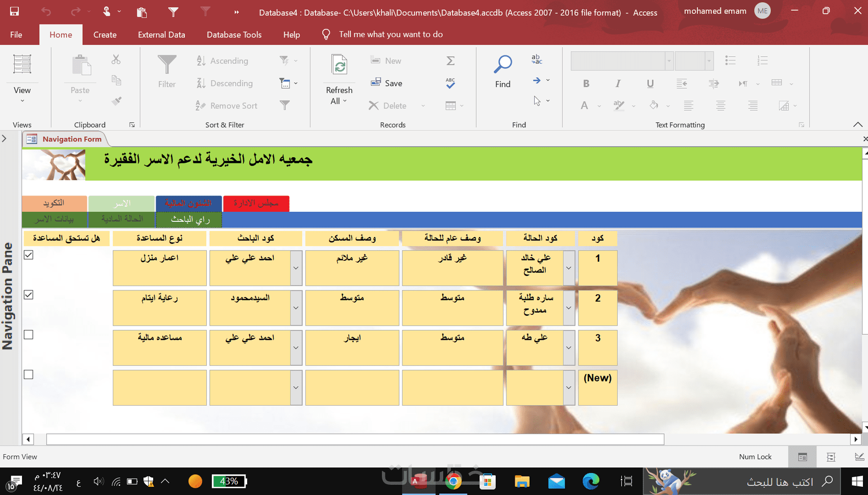
Task: Click the Toggle Filter funnel in Sort & Filter
Action: pos(285,105)
